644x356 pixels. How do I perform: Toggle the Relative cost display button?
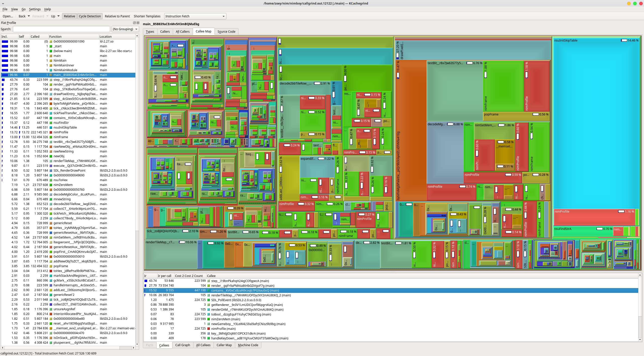point(69,16)
